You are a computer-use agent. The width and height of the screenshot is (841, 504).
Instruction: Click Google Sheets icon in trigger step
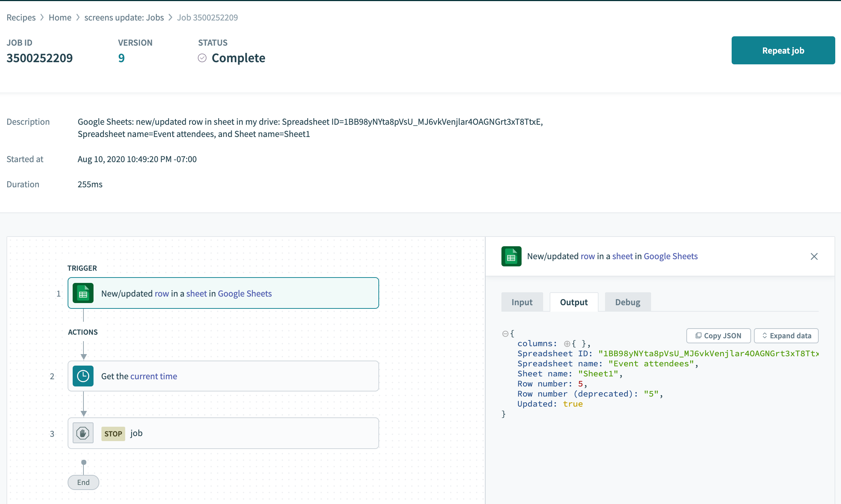tap(83, 293)
